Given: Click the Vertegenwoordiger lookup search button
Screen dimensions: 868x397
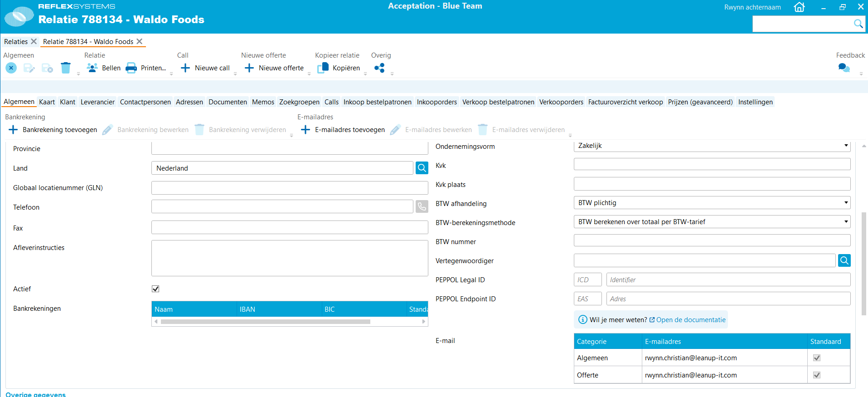Looking at the screenshot, I should [844, 260].
